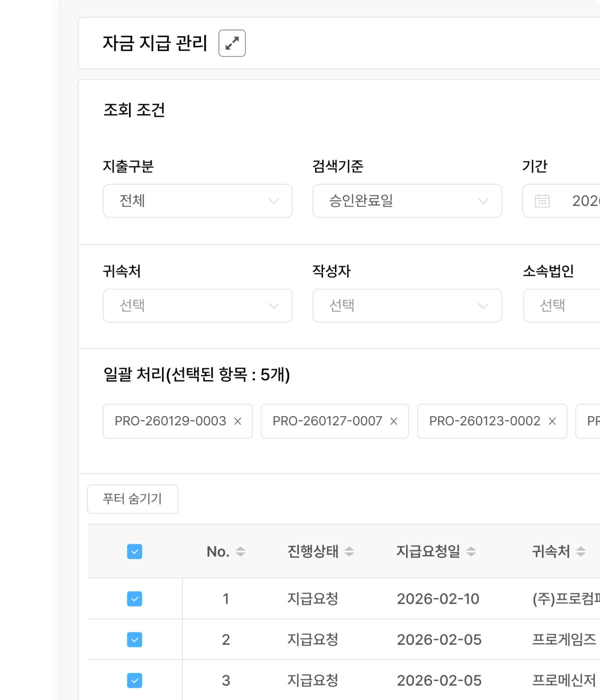600x700 pixels.
Task: Uncheck the checkbox for row 3
Action: 135,681
